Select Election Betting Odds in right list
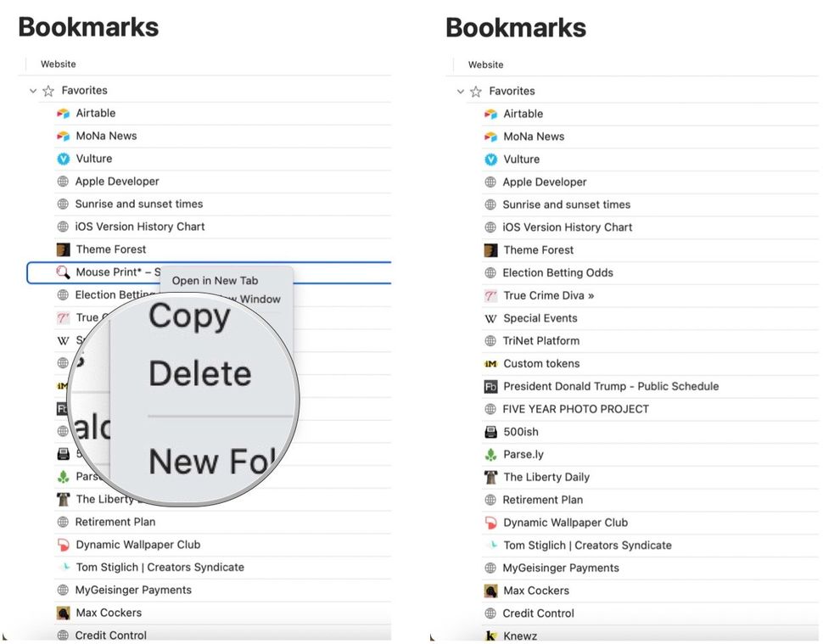 point(558,273)
